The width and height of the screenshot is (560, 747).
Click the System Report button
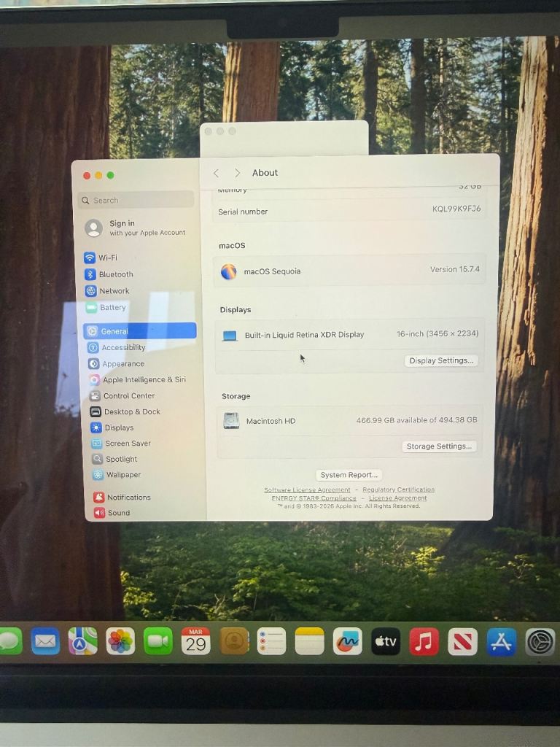[349, 475]
